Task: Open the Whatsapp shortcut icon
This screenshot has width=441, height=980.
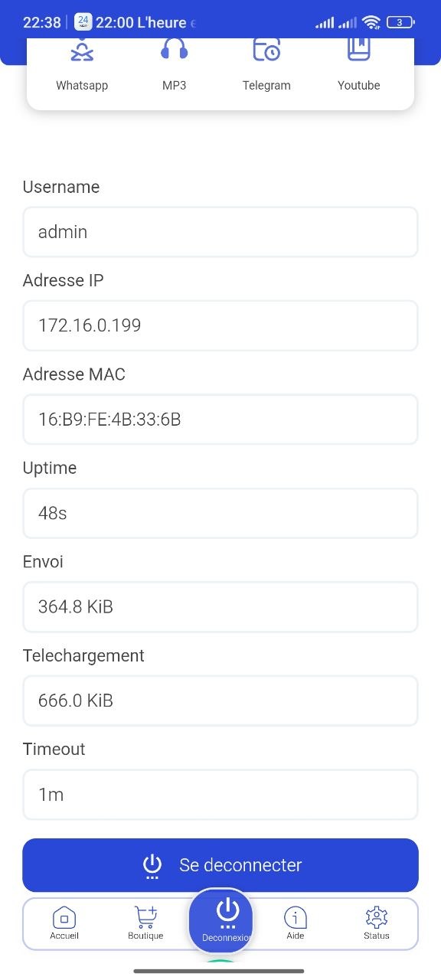Action: 82,50
